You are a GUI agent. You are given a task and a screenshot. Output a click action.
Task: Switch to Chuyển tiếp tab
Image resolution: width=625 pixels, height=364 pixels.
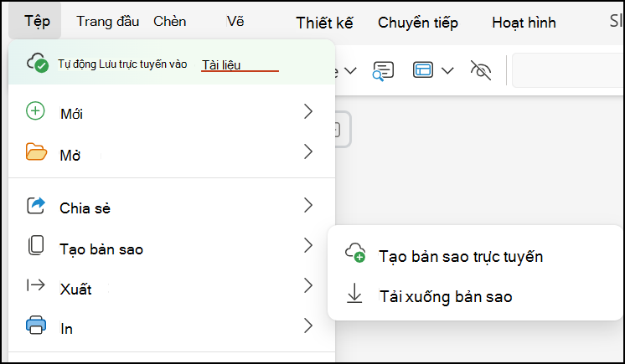coord(418,23)
